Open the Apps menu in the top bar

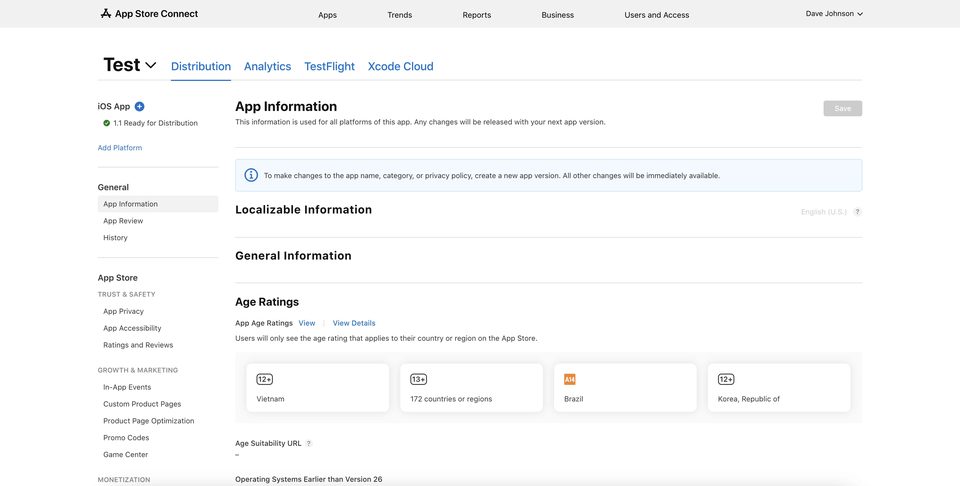(x=328, y=15)
